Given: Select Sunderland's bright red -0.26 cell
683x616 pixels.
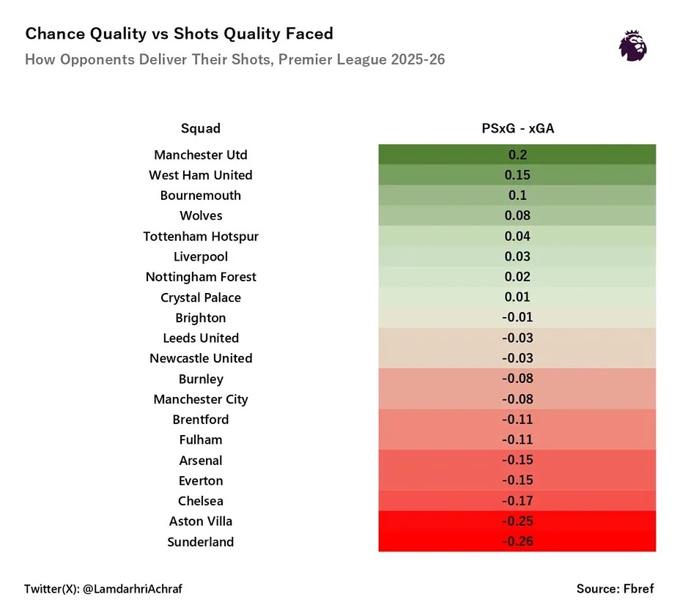Looking at the screenshot, I should pos(517,541).
